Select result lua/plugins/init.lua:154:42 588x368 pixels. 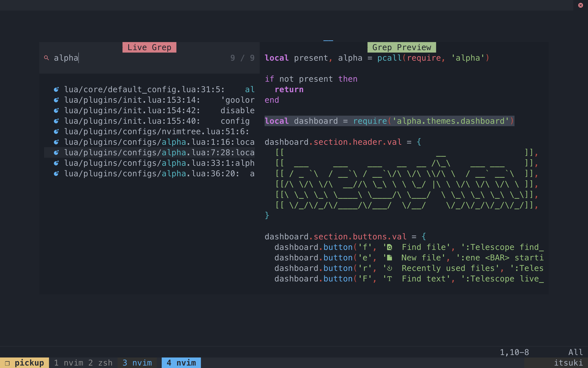149,111
